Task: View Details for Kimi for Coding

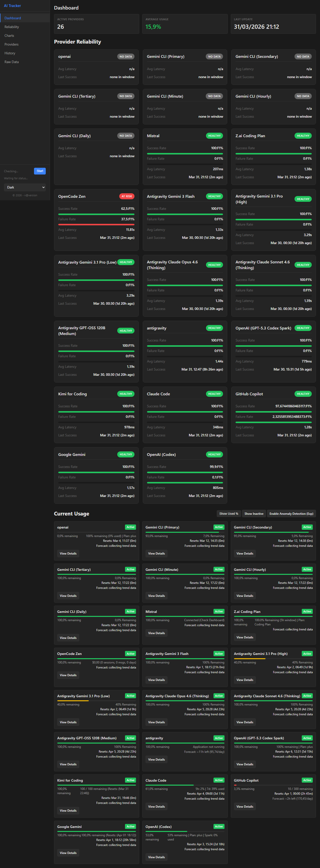Action: tap(68, 810)
